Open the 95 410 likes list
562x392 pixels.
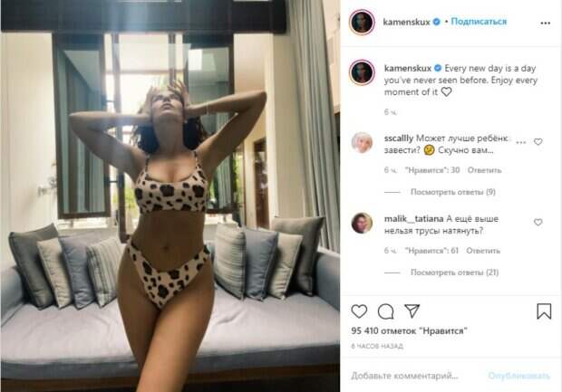coord(410,330)
